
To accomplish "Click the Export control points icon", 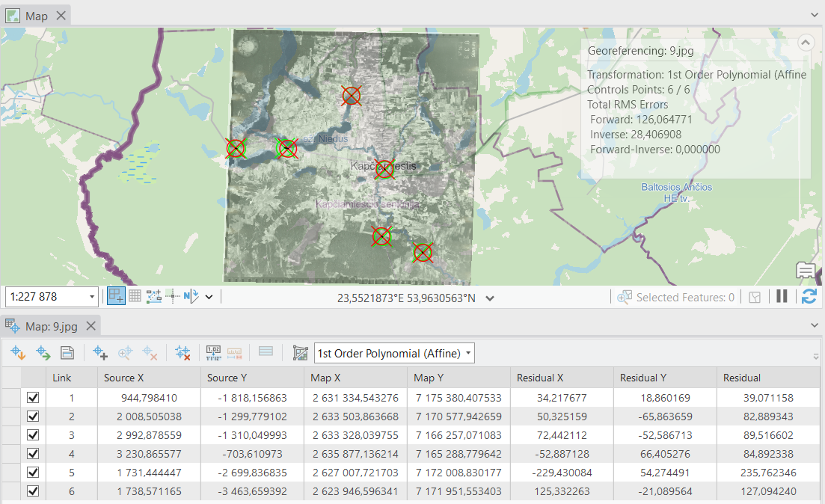I will [x=43, y=353].
